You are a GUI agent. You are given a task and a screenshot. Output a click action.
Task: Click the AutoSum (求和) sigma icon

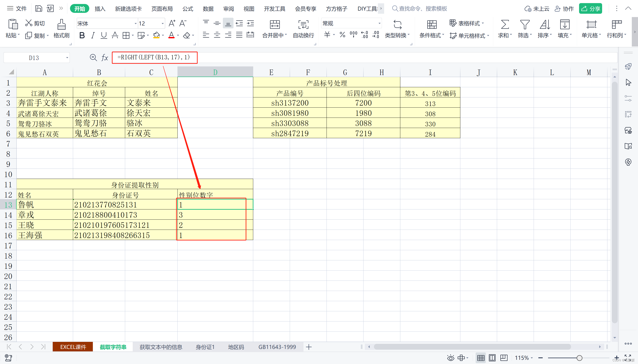(504, 25)
